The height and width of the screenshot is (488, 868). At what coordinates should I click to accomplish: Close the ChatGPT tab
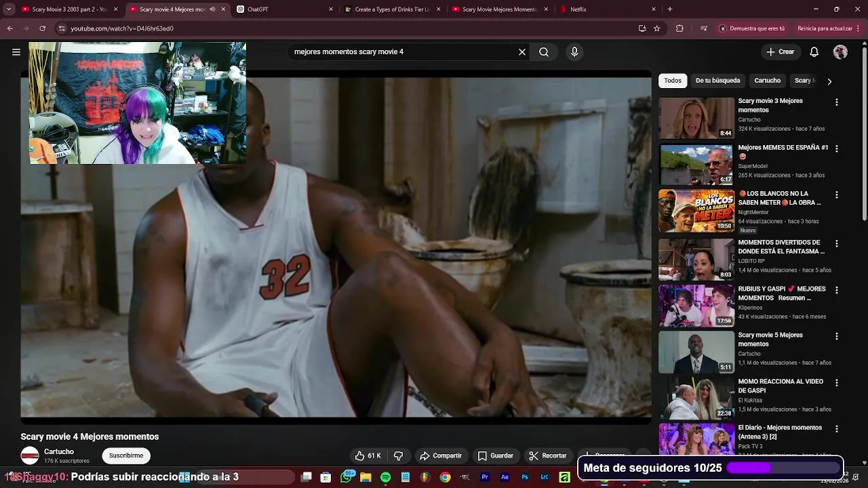(x=331, y=9)
